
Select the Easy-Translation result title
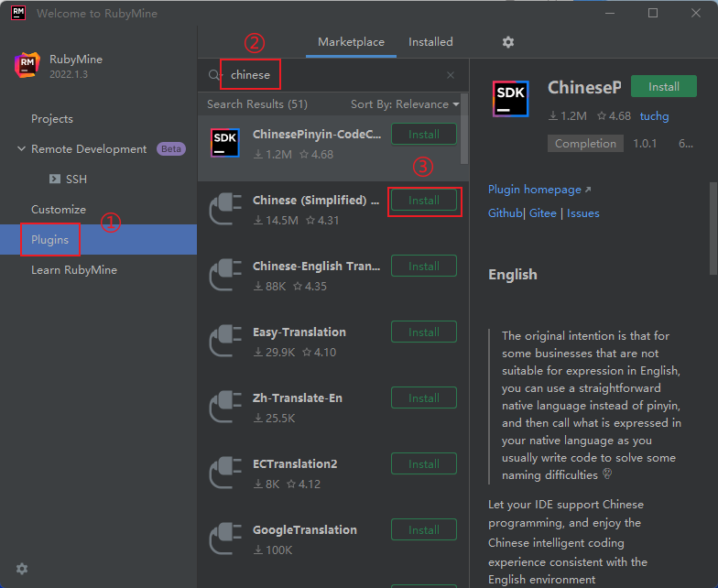click(299, 332)
